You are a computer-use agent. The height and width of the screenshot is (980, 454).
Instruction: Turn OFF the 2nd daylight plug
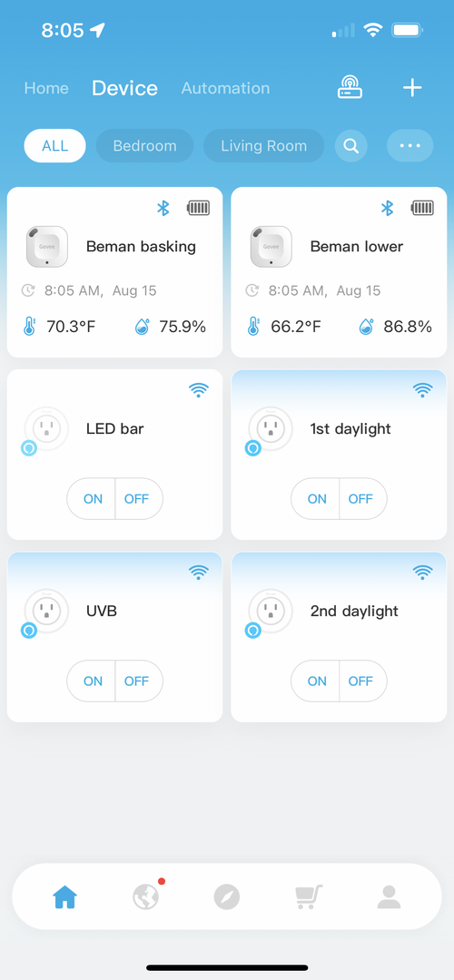pos(362,681)
